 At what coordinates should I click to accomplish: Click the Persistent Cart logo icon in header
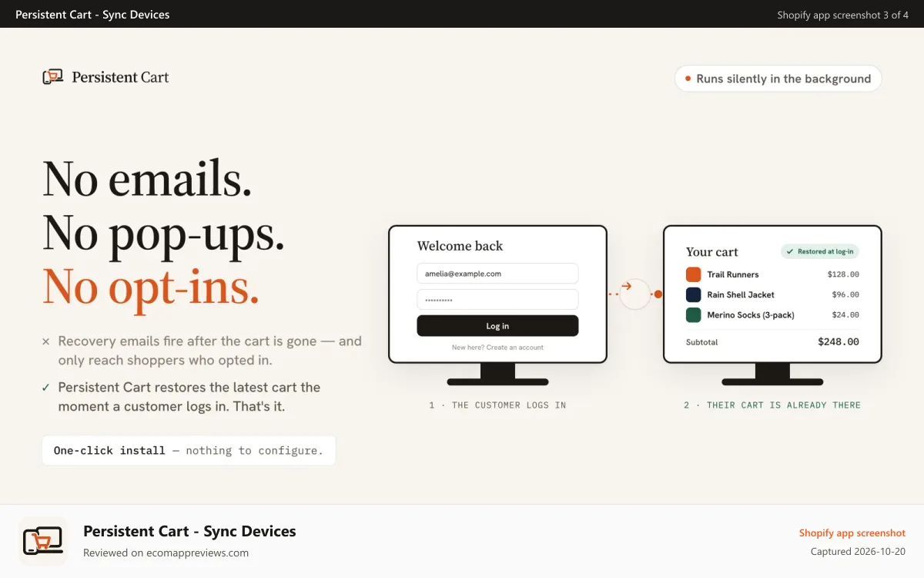pyautogui.click(x=52, y=77)
